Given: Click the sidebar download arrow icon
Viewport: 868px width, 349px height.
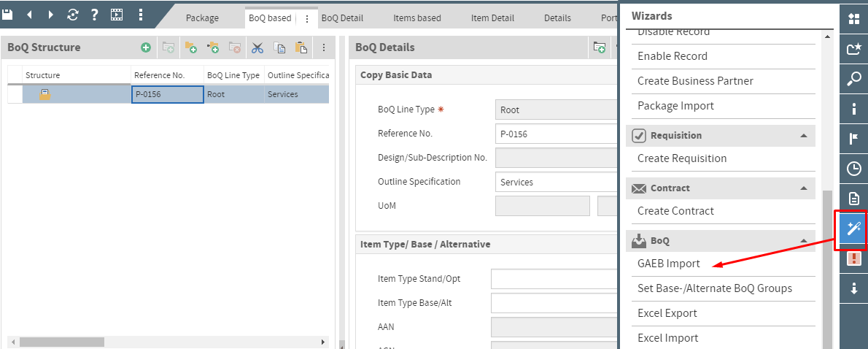Looking at the screenshot, I should click(853, 288).
